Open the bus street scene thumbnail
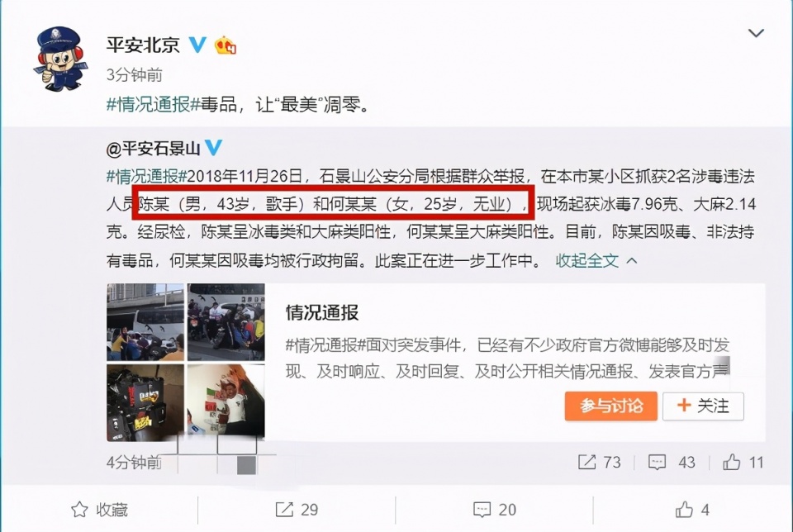 pyautogui.click(x=145, y=322)
